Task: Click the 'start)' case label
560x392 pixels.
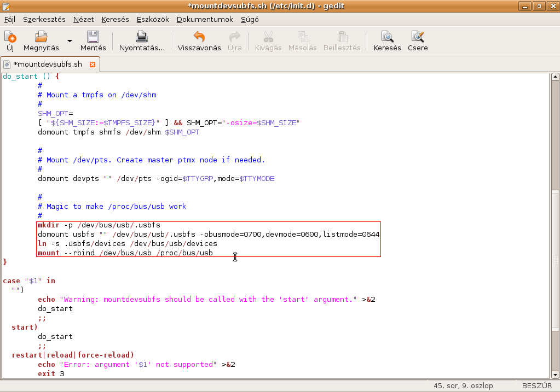Action: pos(24,327)
